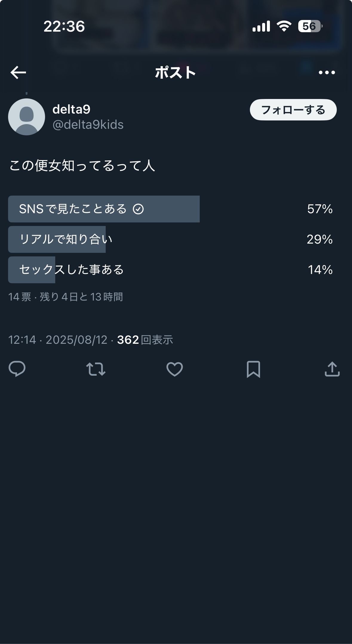352x644 pixels.
Task: Open view count via 362回表示 link
Action: point(145,340)
